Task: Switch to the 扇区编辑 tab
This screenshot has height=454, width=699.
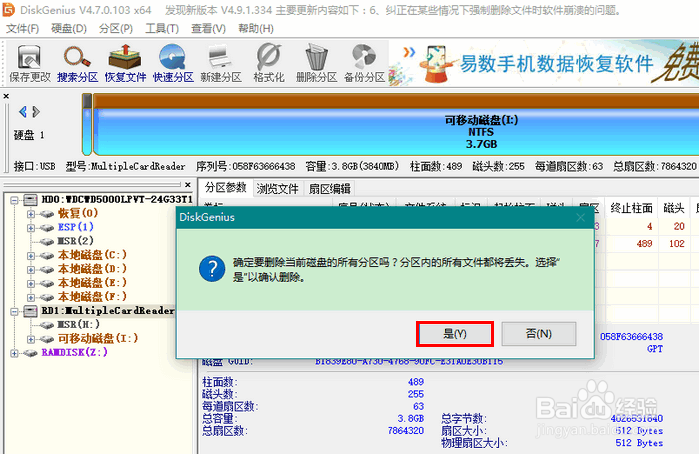Action: coord(330,189)
